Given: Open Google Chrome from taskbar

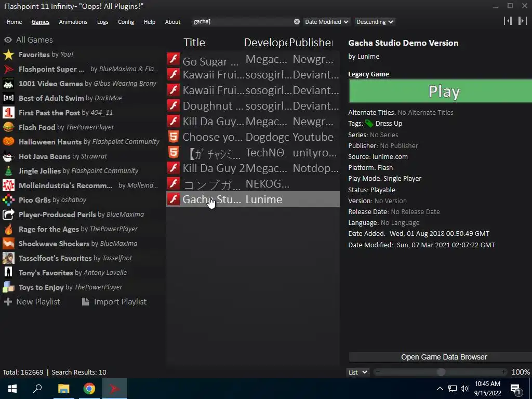Looking at the screenshot, I should (x=89, y=389).
